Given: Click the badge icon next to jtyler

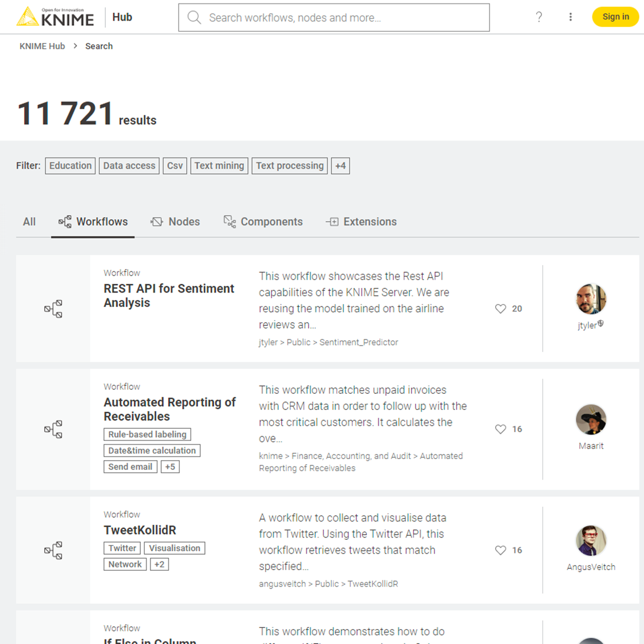Looking at the screenshot, I should point(600,323).
